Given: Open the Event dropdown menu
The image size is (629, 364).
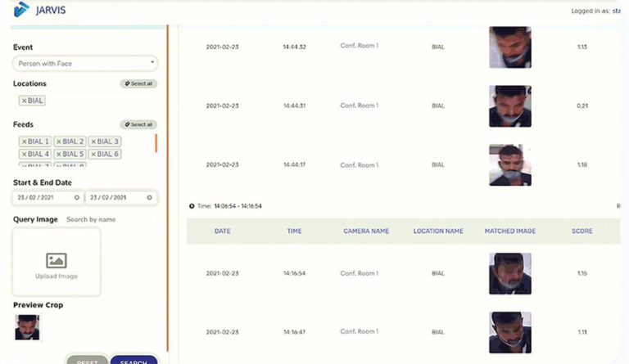Looking at the screenshot, I should click(85, 63).
